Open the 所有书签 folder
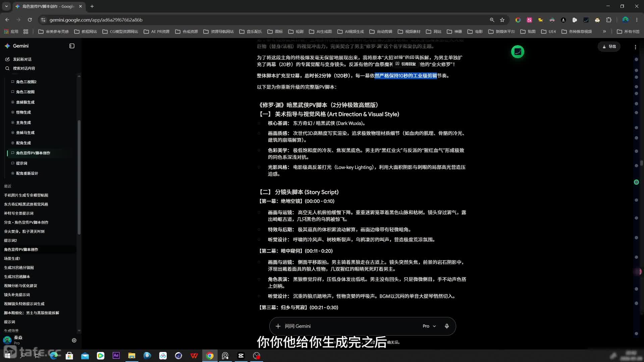The image size is (644, 362). point(628,32)
